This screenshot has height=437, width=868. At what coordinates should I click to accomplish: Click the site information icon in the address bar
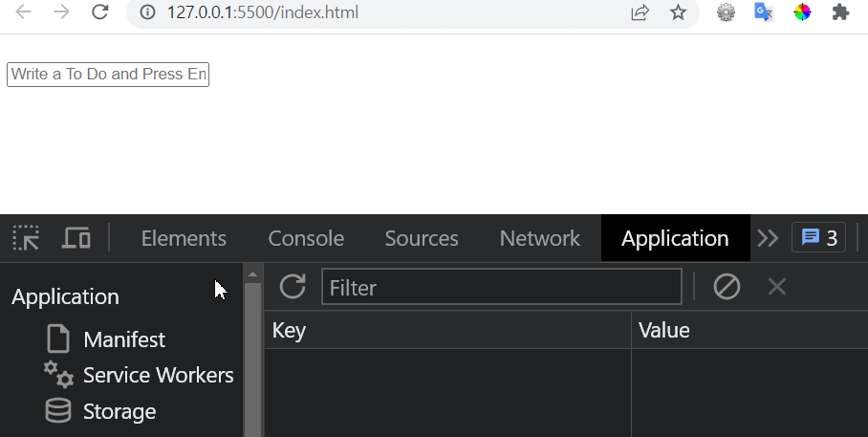pyautogui.click(x=147, y=12)
